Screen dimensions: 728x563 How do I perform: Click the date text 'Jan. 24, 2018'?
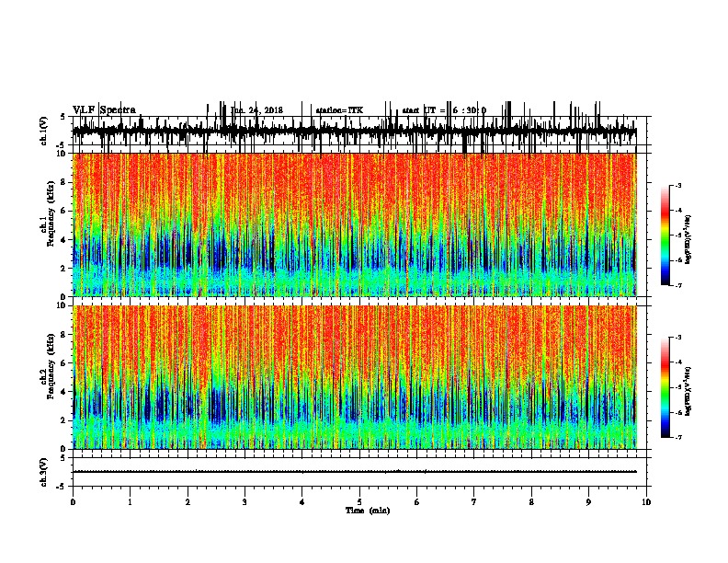(x=256, y=110)
